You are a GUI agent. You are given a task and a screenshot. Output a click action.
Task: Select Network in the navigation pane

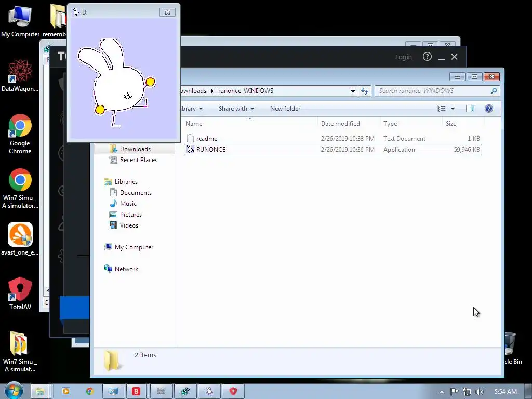pyautogui.click(x=126, y=269)
